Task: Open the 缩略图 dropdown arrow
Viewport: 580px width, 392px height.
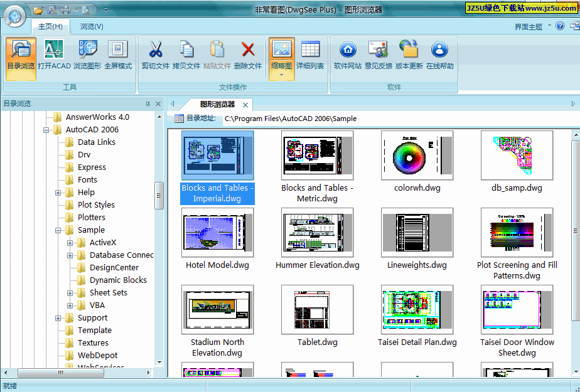Action: (x=281, y=75)
